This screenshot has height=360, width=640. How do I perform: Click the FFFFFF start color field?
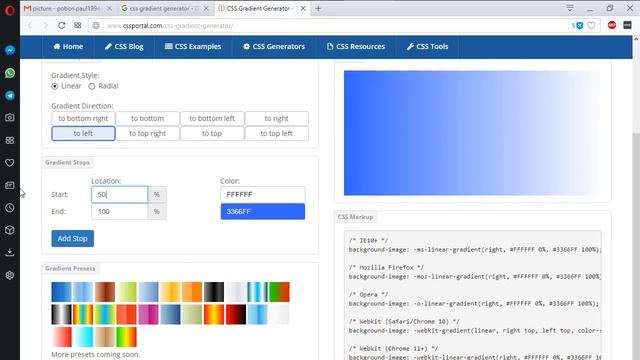click(263, 195)
